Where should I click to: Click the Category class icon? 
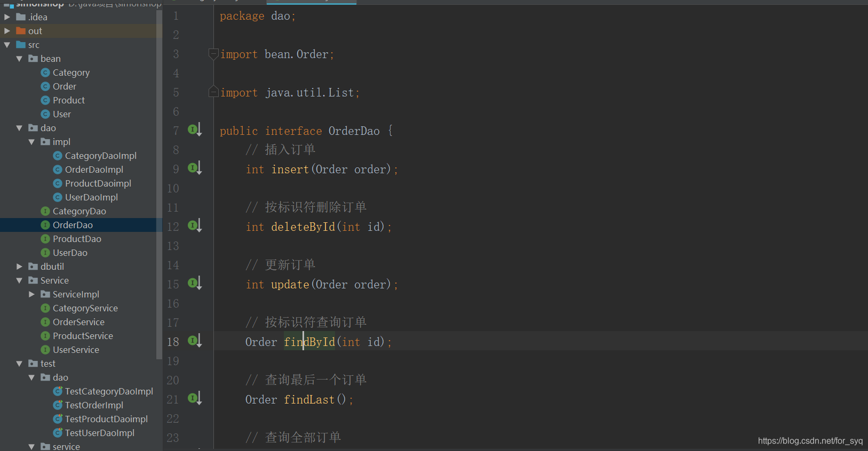[45, 73]
